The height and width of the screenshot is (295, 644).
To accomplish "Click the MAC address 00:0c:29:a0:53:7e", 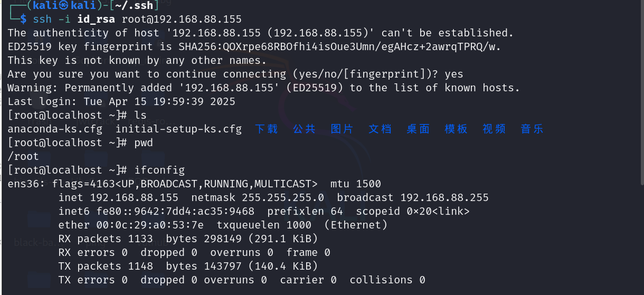I will 153,225.
